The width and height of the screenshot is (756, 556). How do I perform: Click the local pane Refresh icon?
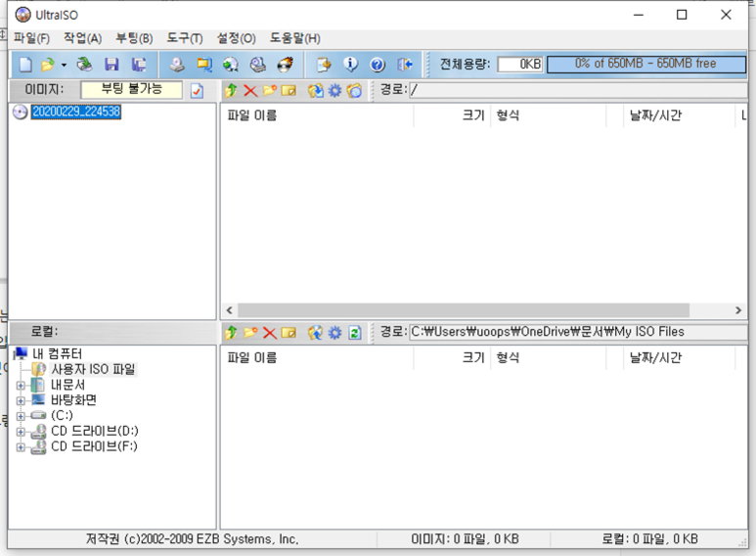click(355, 332)
